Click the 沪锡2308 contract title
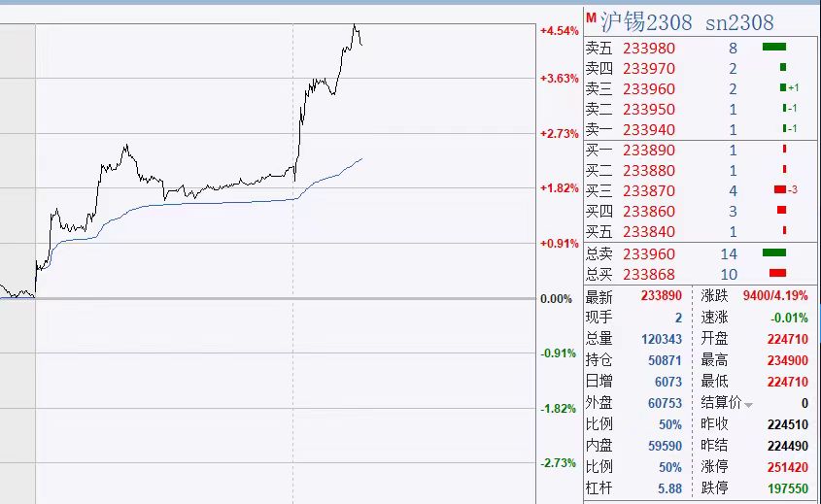821x504 pixels. point(646,21)
